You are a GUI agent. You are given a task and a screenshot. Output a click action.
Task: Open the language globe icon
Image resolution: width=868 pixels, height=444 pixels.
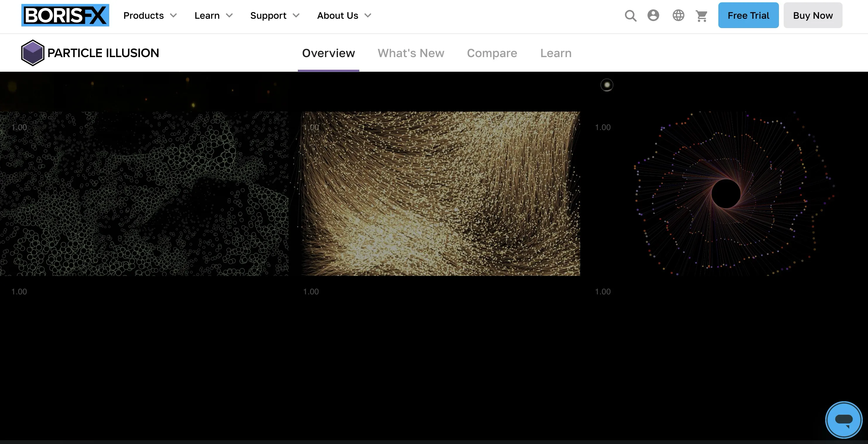point(678,16)
